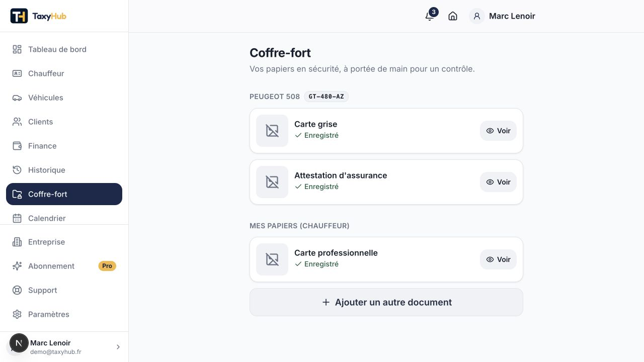Image resolution: width=644 pixels, height=362 pixels.
Task: Open Marc Lenoir user menu in header
Action: tap(502, 16)
